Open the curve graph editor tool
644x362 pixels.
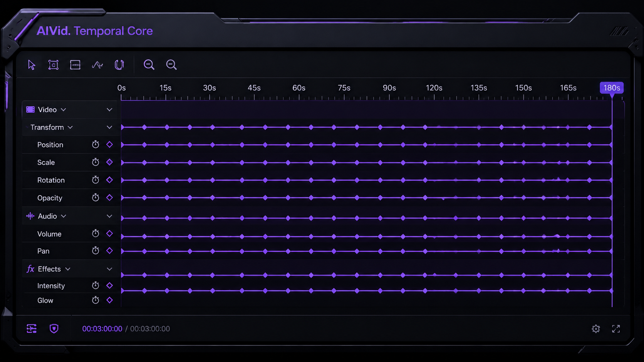point(97,65)
